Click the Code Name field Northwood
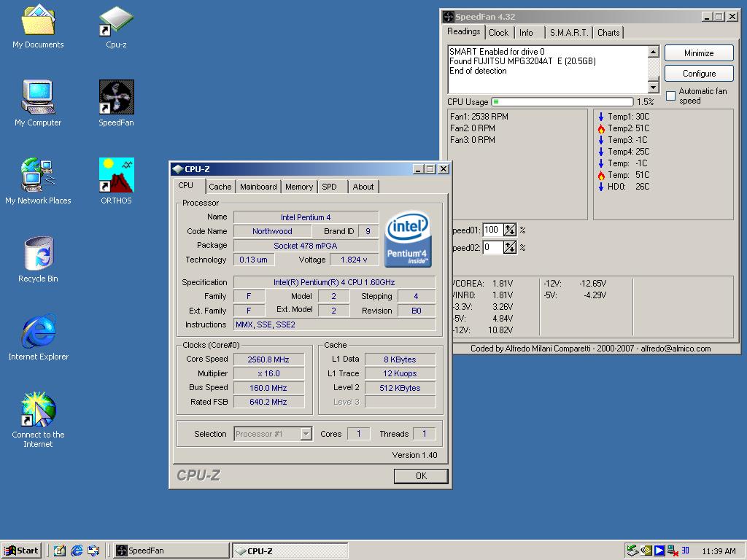Image resolution: width=747 pixels, height=560 pixels. point(273,231)
